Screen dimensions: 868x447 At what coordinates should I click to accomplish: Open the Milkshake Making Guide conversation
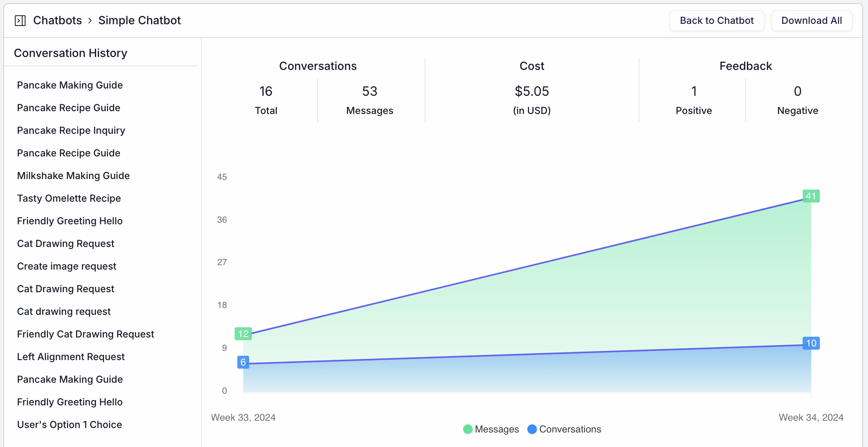(73, 175)
